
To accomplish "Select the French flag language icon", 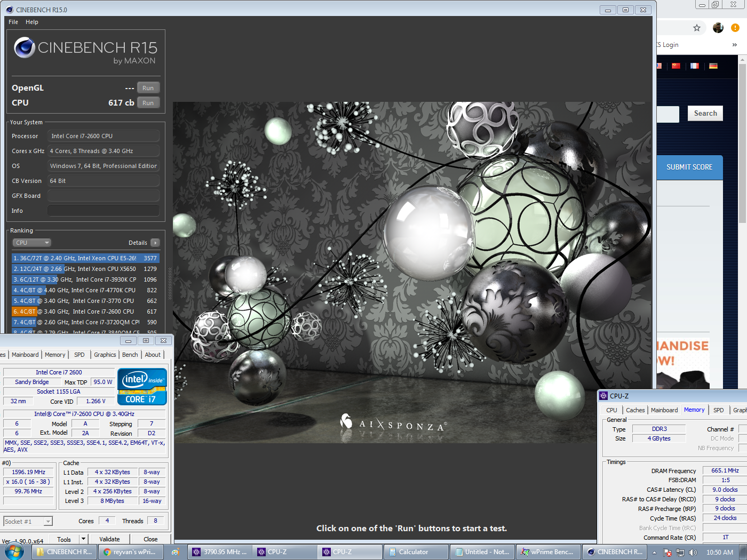I will 694,66.
